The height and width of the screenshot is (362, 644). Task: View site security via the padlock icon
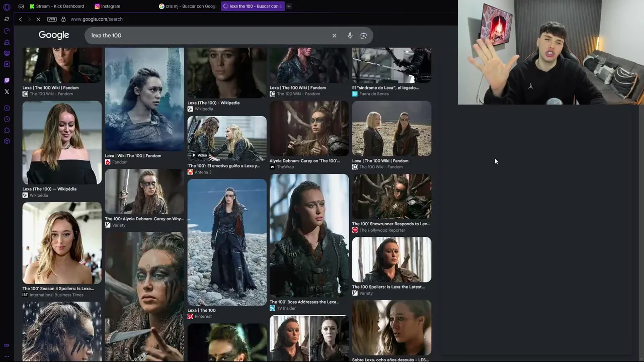pyautogui.click(x=63, y=19)
